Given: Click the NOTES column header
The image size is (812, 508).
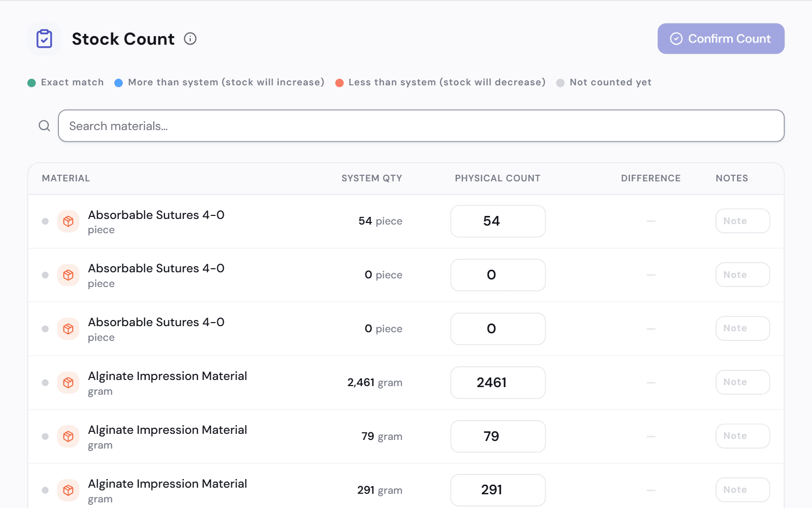Looking at the screenshot, I should [x=732, y=178].
